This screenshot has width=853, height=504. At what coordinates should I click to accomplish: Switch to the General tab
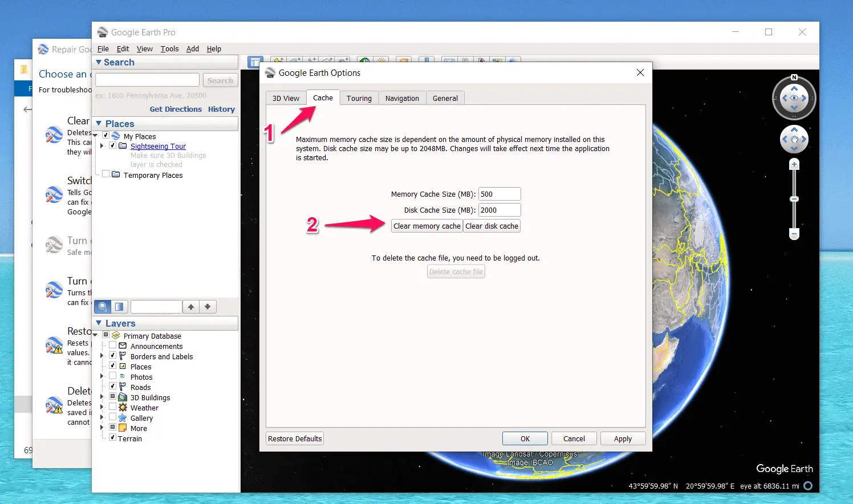[x=445, y=98]
